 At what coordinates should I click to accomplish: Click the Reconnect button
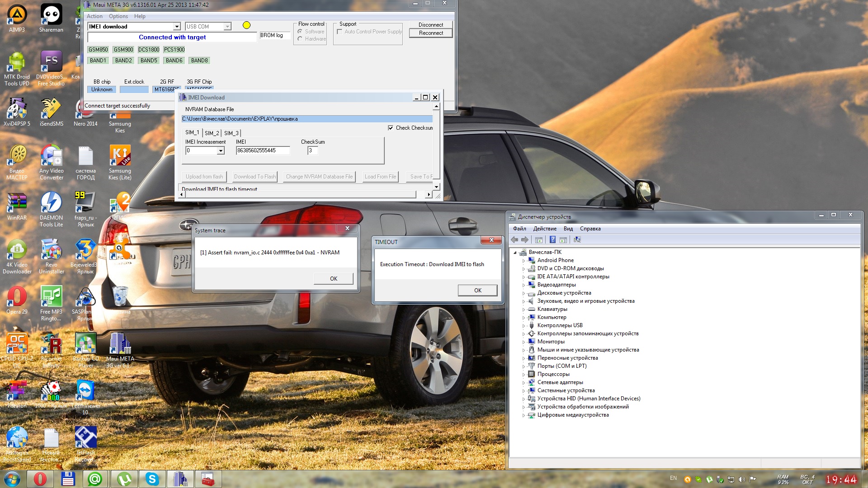click(x=430, y=33)
